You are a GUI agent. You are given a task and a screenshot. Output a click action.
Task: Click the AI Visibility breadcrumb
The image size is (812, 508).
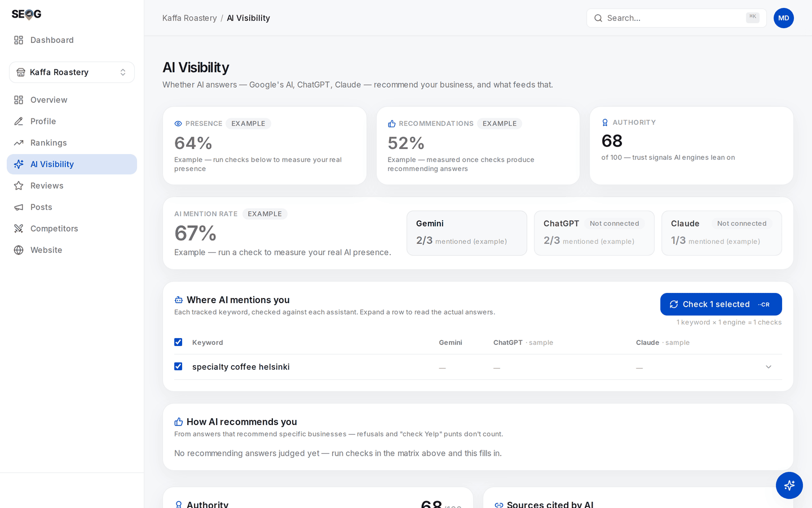(248, 18)
